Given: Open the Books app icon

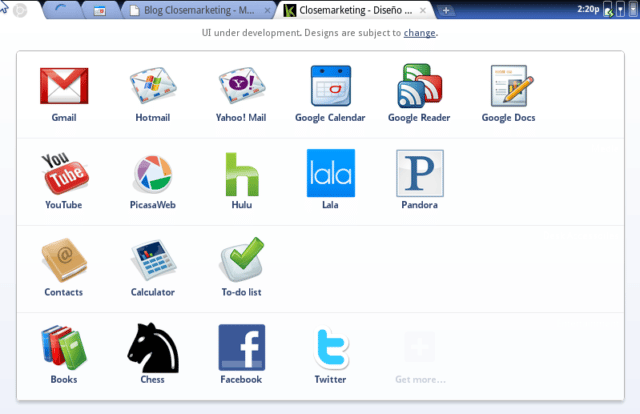Looking at the screenshot, I should click(x=64, y=347).
